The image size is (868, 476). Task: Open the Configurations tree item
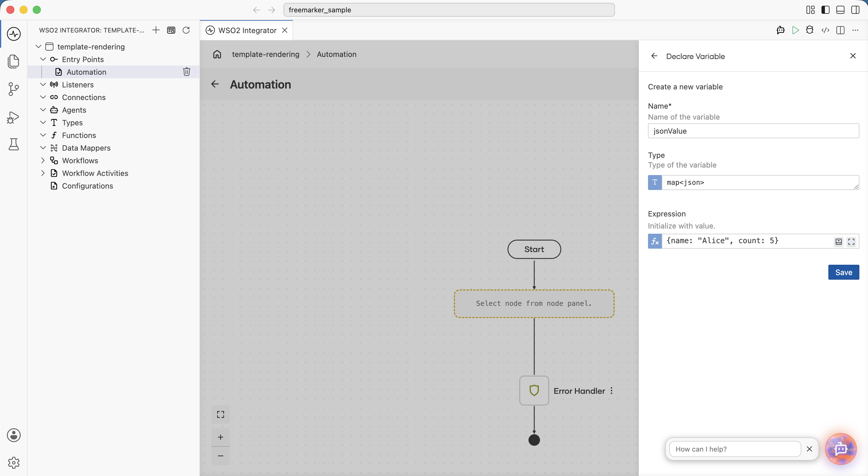[87, 186]
